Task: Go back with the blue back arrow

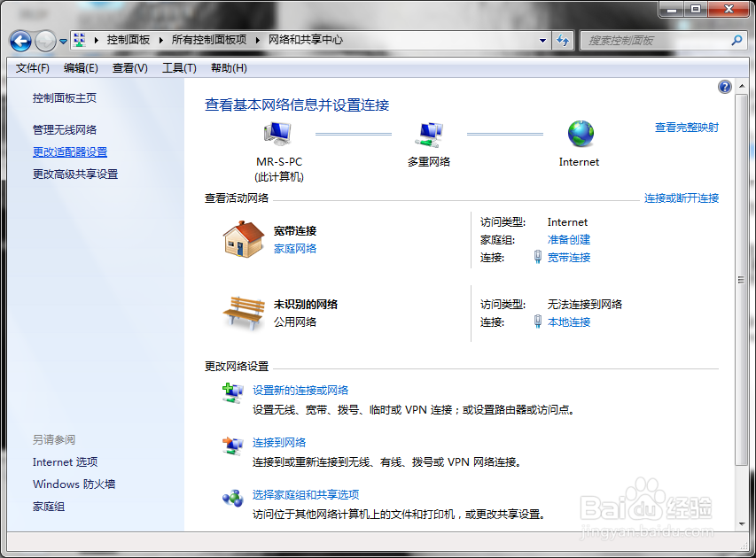Action: (x=20, y=41)
